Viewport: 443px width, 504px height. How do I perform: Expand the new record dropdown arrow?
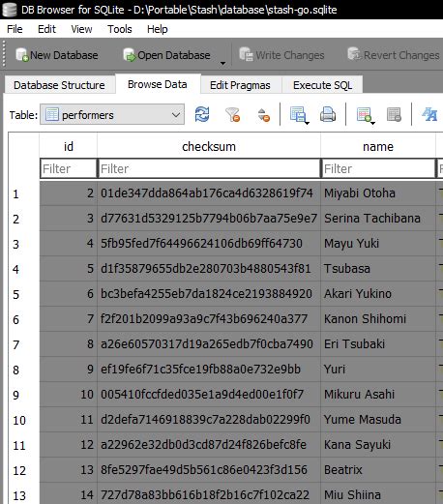click(x=373, y=123)
